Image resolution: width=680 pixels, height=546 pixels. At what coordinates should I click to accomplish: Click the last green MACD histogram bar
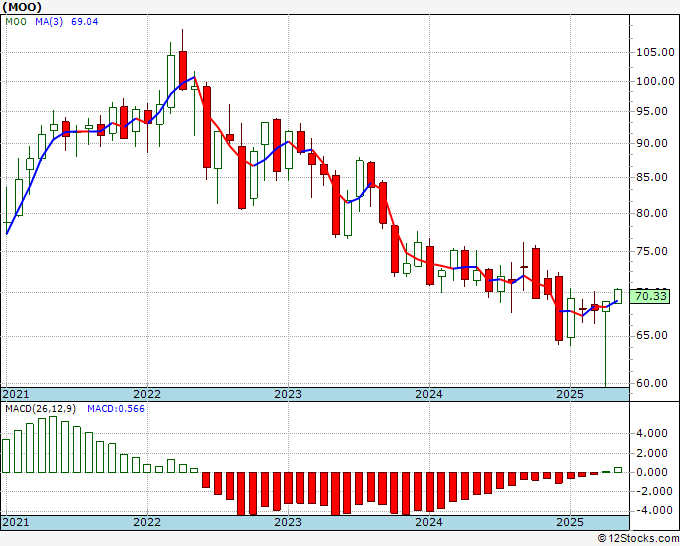[618, 470]
